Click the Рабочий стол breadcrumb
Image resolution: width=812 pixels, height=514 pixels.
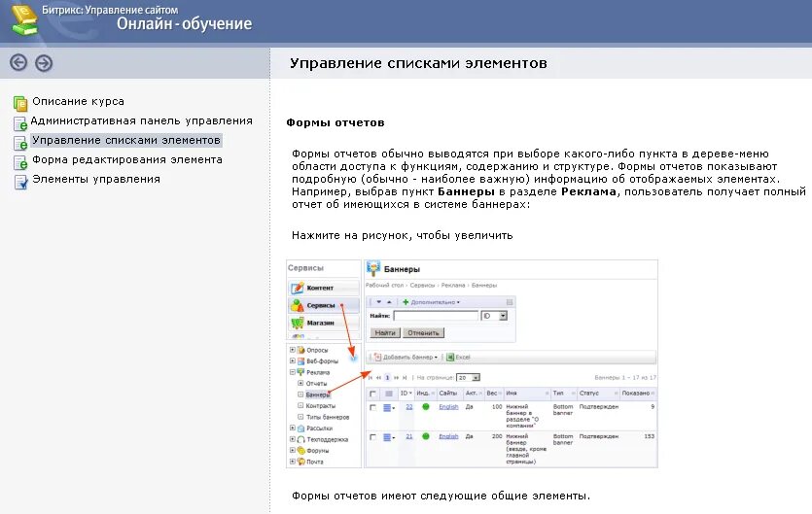click(384, 286)
